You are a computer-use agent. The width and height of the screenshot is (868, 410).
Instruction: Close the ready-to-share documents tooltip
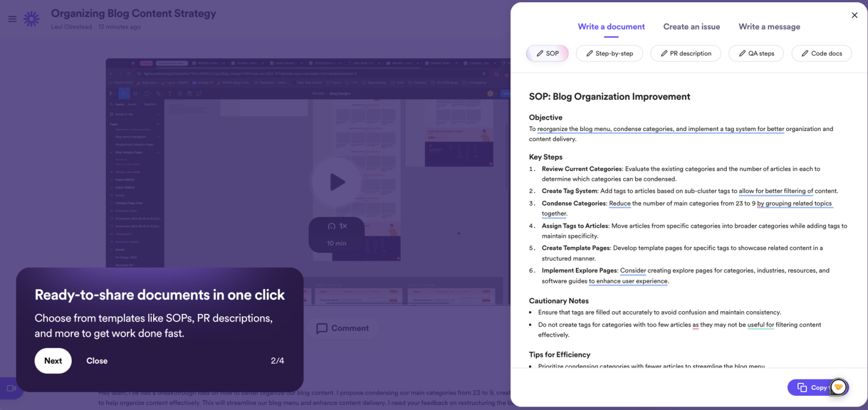tap(97, 360)
